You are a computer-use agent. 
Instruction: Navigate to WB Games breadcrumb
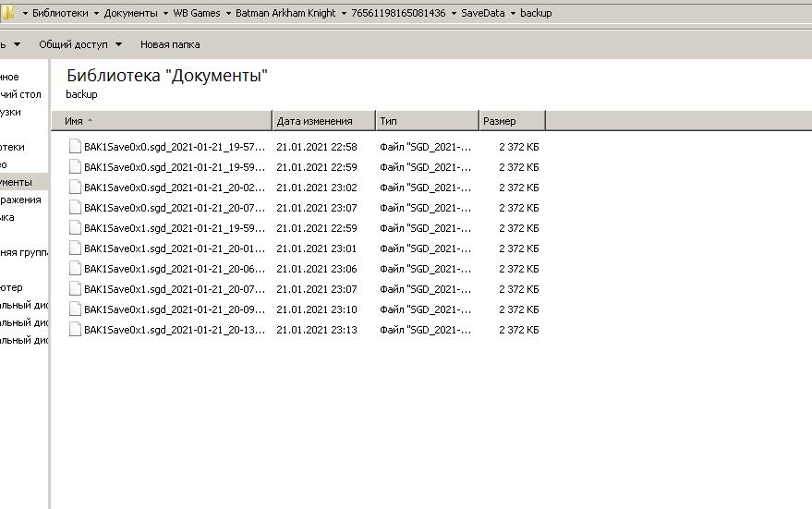[196, 13]
